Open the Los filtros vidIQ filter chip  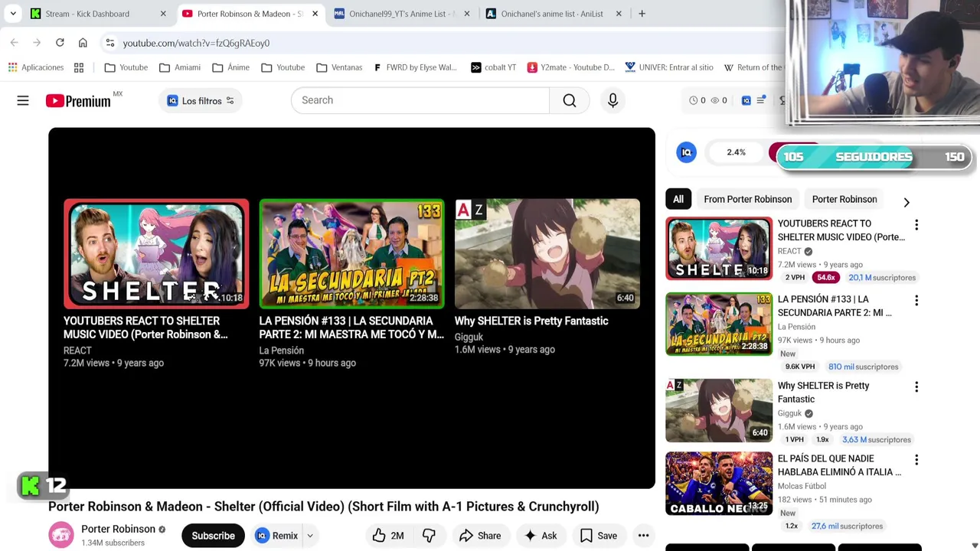click(201, 100)
